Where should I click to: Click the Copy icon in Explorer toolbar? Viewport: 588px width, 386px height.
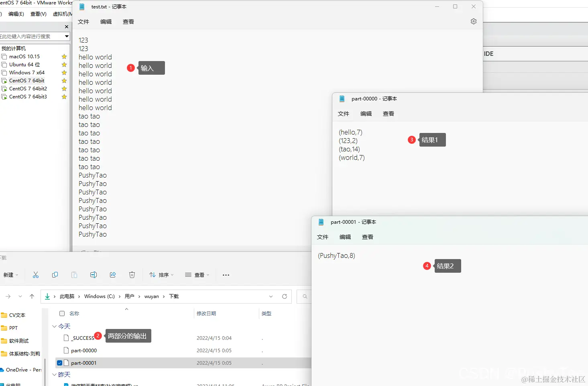[x=55, y=275]
